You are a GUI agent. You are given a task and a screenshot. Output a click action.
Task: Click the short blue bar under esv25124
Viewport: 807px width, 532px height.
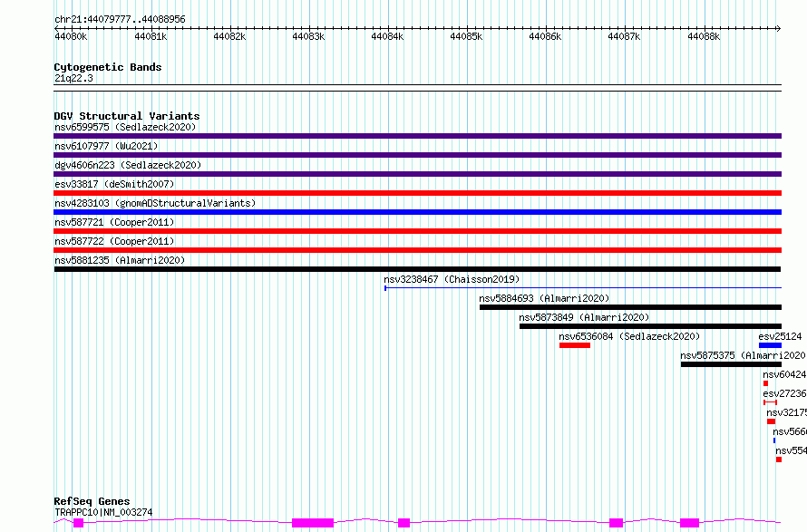click(x=770, y=345)
